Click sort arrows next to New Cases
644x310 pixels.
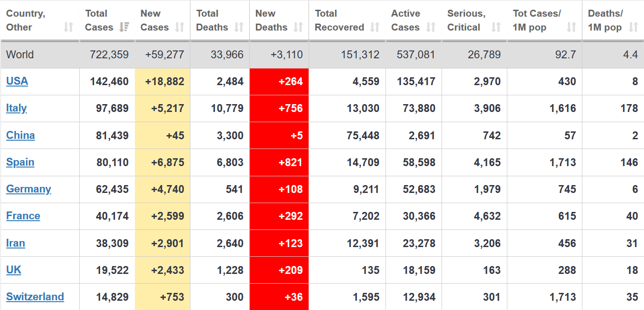(x=180, y=27)
